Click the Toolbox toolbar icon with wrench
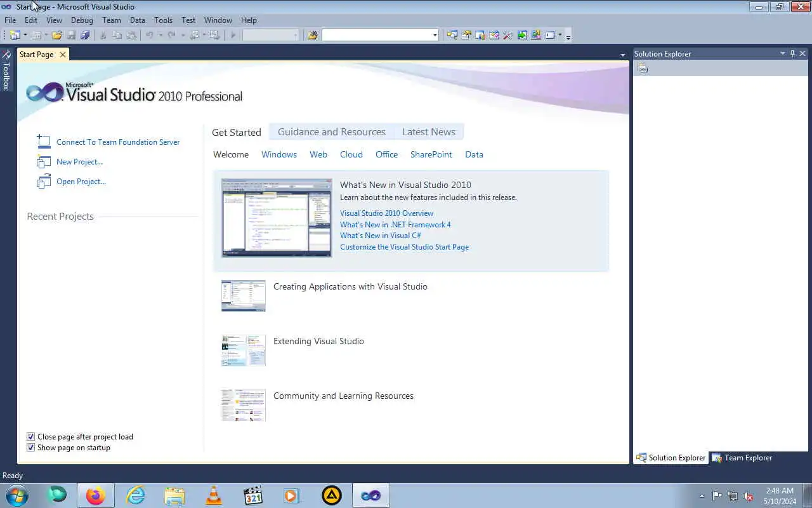This screenshot has width=812, height=508. point(507,35)
